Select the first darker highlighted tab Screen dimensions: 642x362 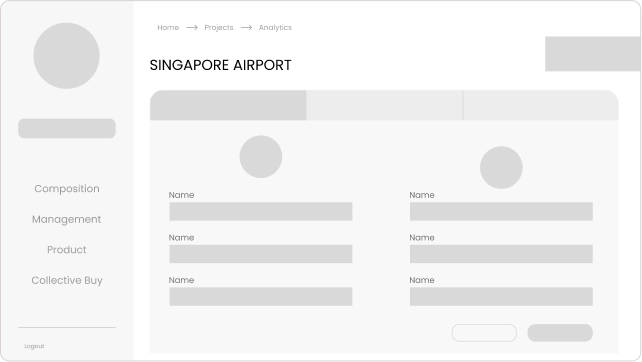(x=228, y=105)
